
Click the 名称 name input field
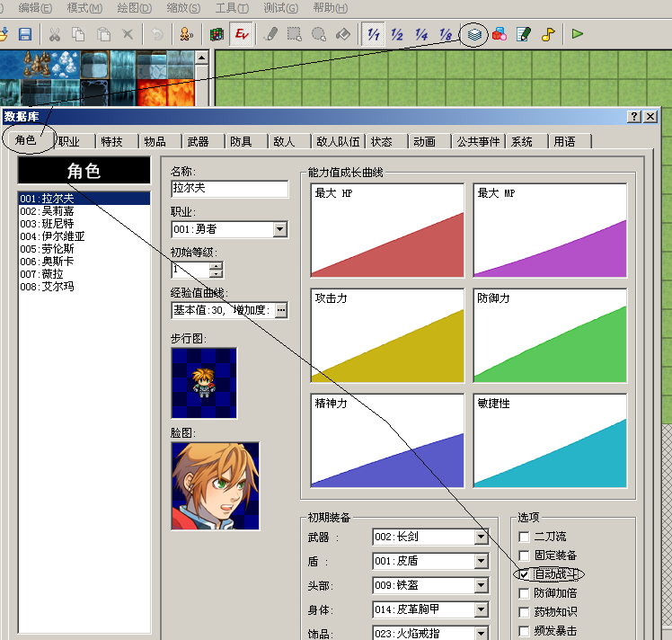click(230, 189)
